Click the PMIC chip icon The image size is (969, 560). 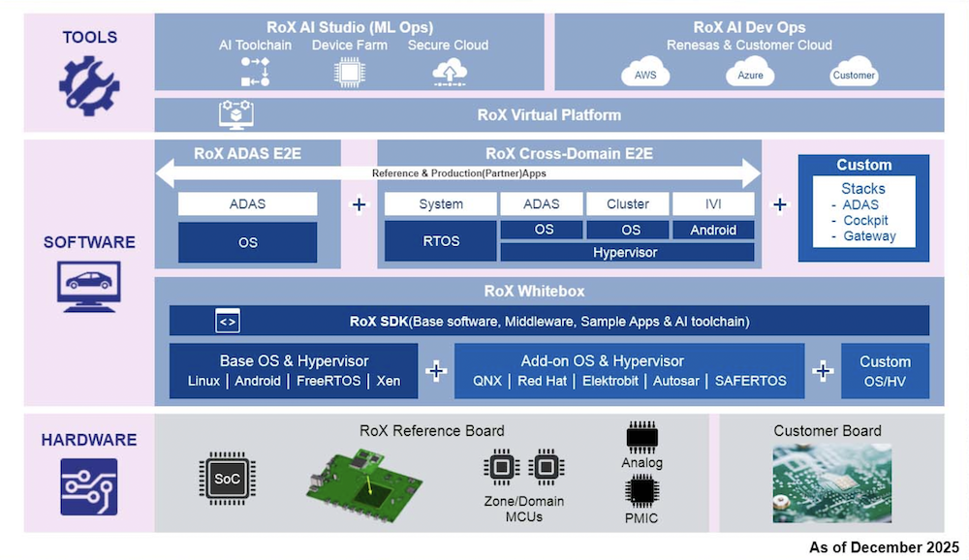pyautogui.click(x=642, y=492)
